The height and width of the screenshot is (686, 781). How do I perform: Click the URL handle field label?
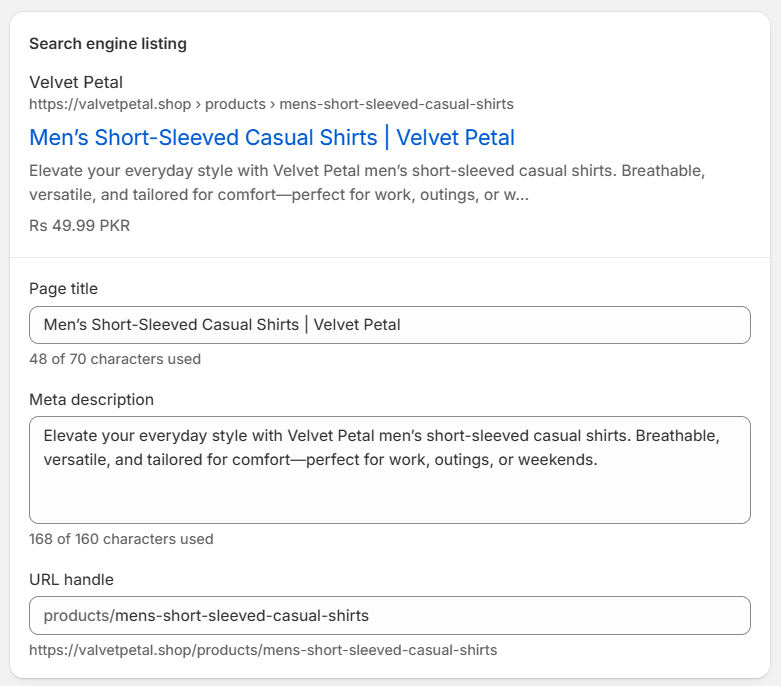tap(71, 580)
